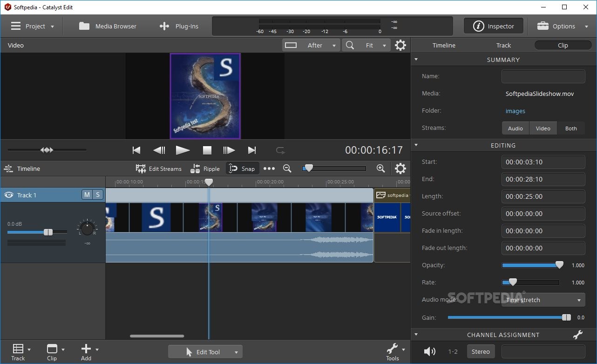Stop playback
The width and height of the screenshot is (597, 364).
pyautogui.click(x=207, y=150)
